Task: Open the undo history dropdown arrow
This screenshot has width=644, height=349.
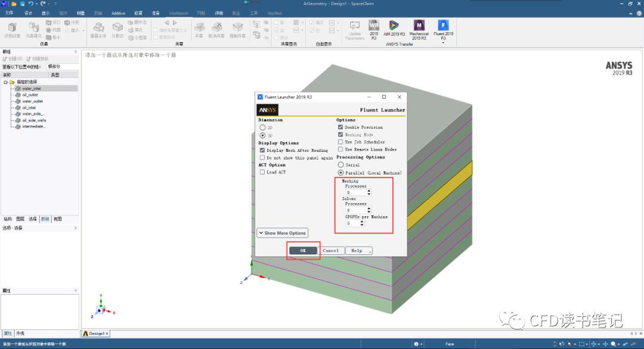Action: 36,4
